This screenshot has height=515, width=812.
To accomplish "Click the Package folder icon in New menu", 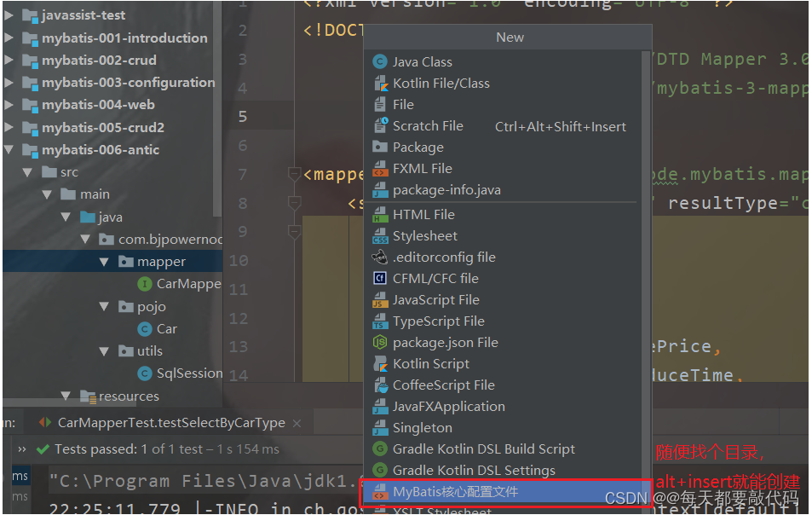I will click(380, 148).
